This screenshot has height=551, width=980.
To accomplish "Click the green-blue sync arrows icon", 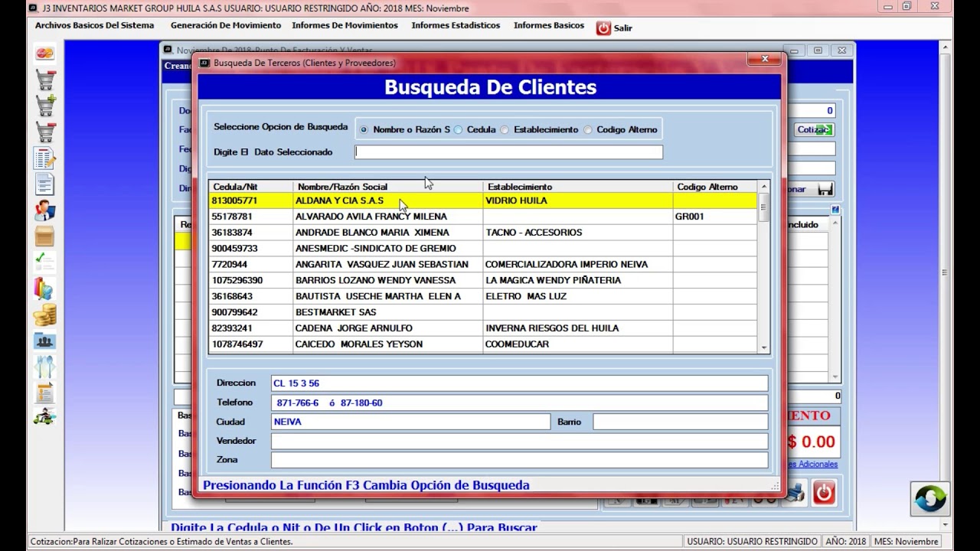I will pyautogui.click(x=930, y=499).
